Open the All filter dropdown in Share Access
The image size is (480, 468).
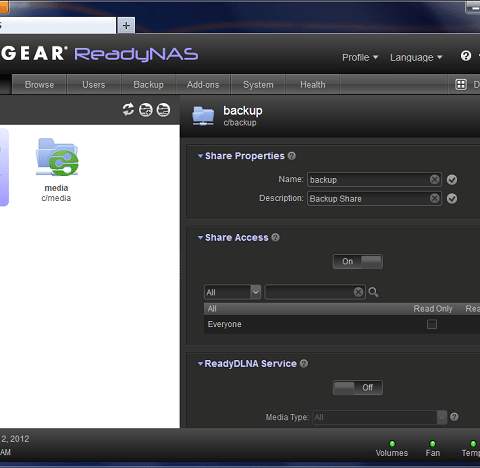(x=232, y=292)
